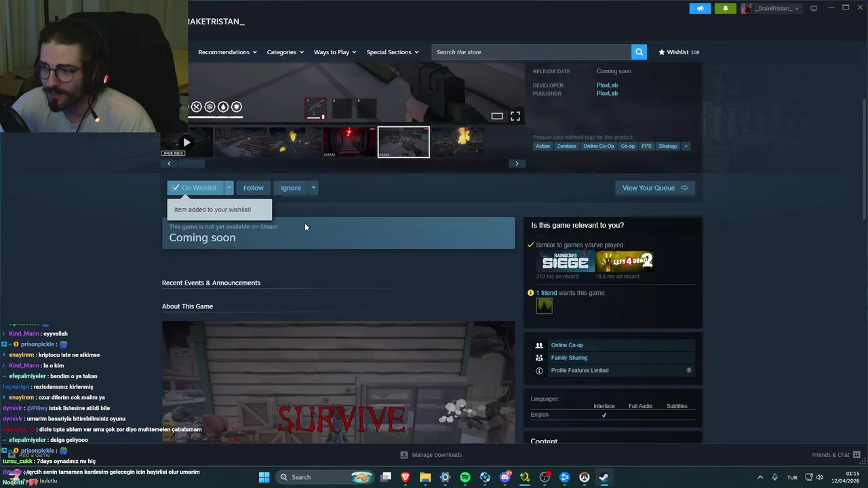Open Steam announcements megaphone button

tap(700, 8)
